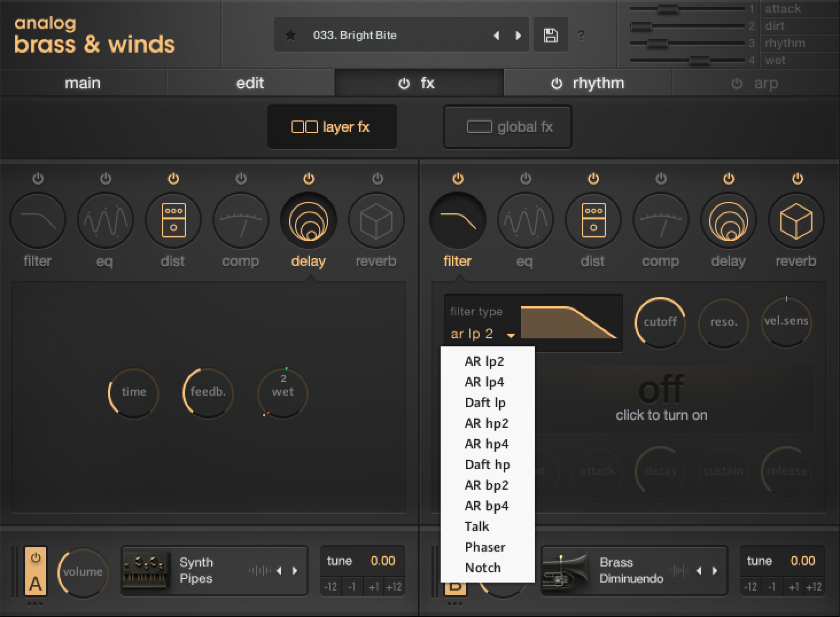Toggle layer A power button
This screenshot has height=617, width=840.
36,557
